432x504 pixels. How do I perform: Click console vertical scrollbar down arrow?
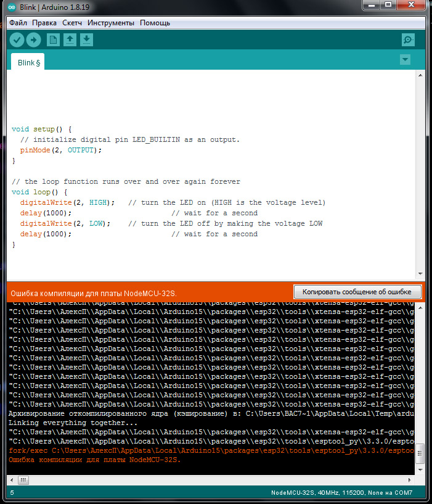tap(420, 470)
